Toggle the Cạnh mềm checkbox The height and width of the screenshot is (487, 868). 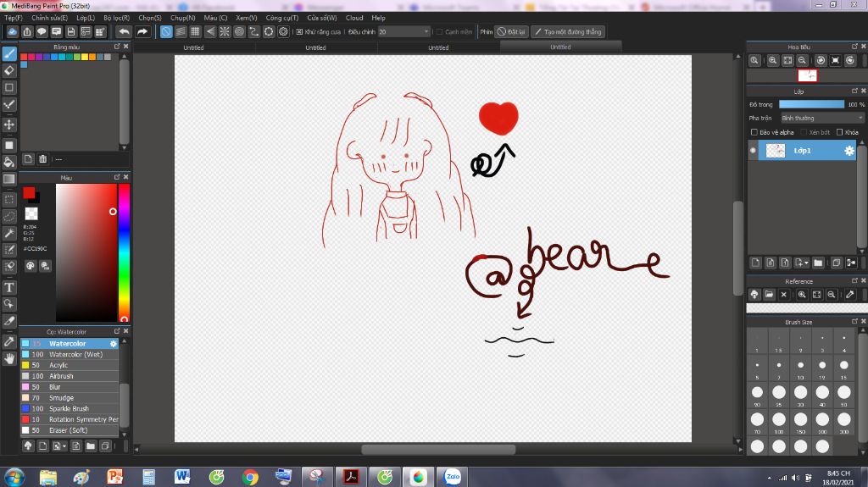click(x=440, y=32)
